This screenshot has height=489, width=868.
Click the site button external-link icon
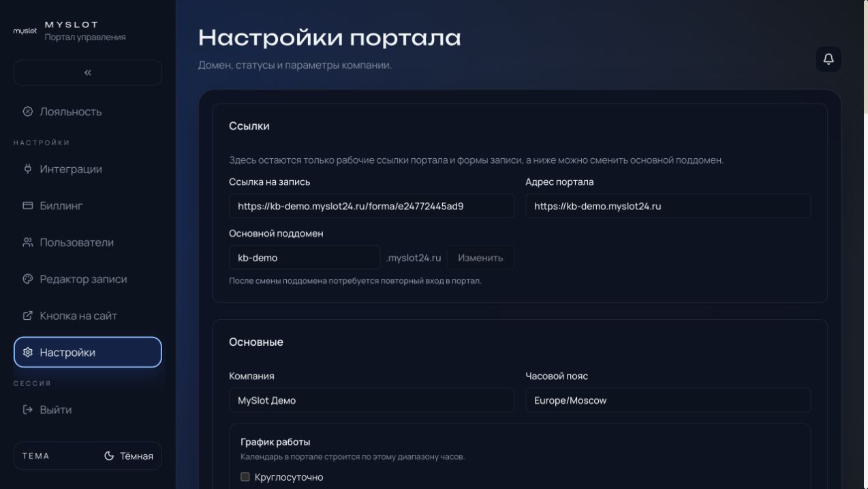click(x=28, y=316)
